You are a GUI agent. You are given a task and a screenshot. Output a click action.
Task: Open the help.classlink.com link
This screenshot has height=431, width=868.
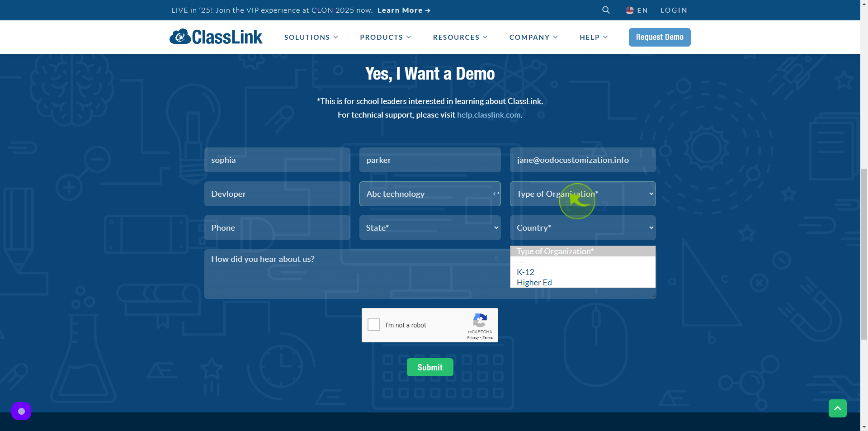[x=489, y=115]
